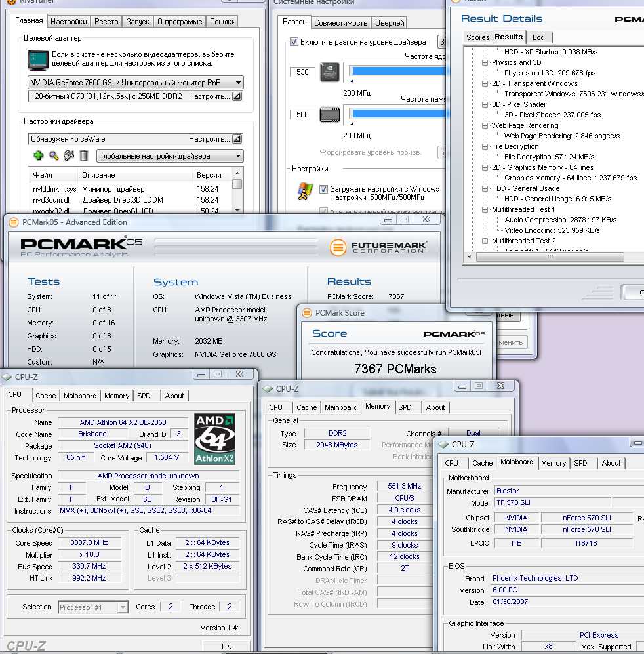Viewport: 644px width, 654px height.
Task: Click the DDR2 memory type field
Action: click(x=338, y=433)
